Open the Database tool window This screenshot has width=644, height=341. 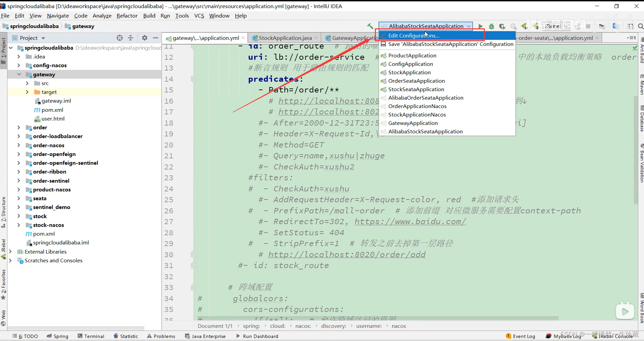(x=641, y=119)
